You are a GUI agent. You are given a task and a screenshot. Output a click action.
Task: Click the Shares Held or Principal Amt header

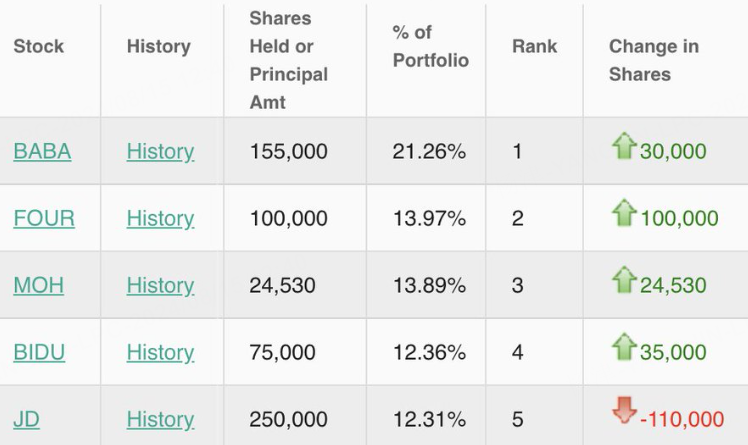tap(288, 60)
